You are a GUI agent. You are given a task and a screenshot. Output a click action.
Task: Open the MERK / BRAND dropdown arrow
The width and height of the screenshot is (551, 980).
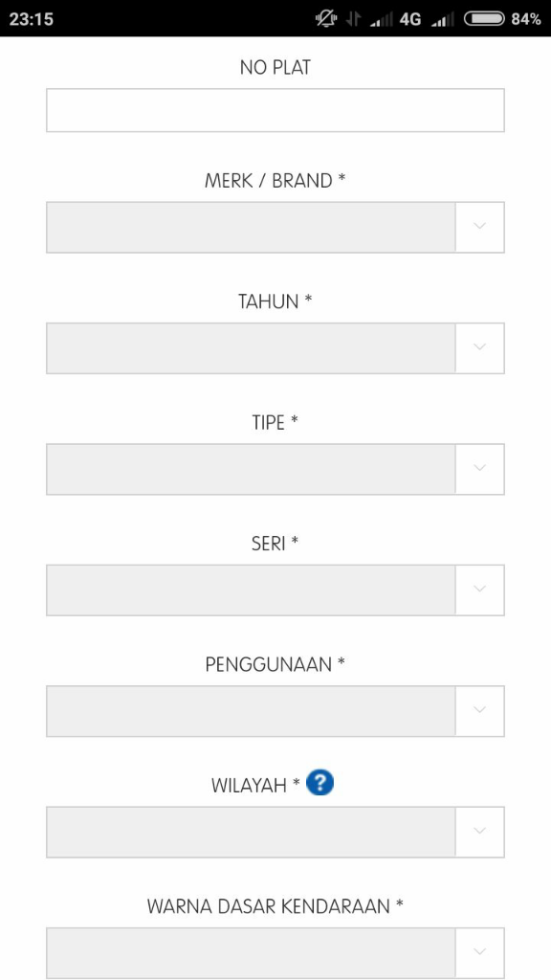pos(480,227)
